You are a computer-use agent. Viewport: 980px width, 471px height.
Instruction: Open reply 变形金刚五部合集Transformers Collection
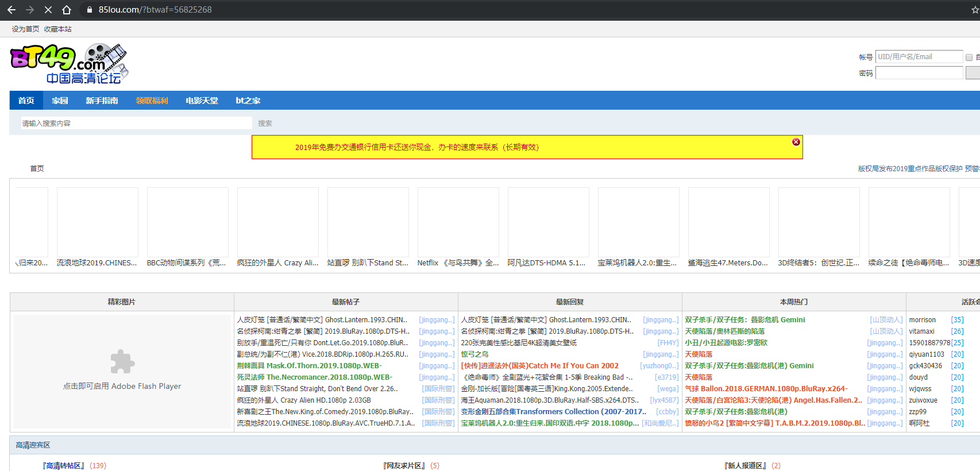tap(553, 412)
